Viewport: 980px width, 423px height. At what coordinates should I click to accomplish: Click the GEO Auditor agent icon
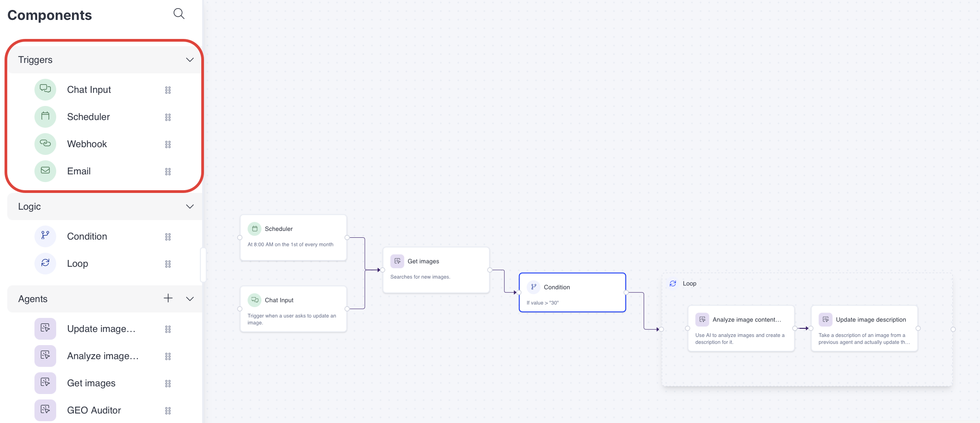pyautogui.click(x=45, y=410)
